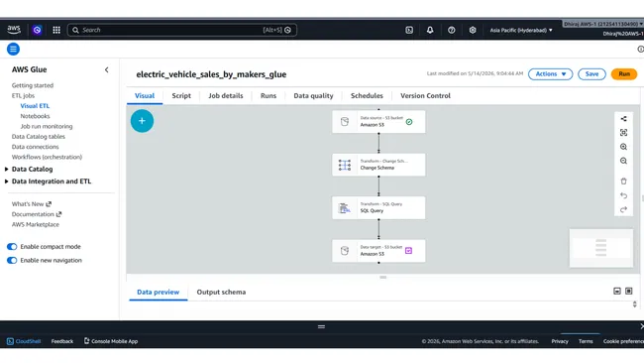Open the Runs tab
This screenshot has height=363, width=644.
coord(268,96)
